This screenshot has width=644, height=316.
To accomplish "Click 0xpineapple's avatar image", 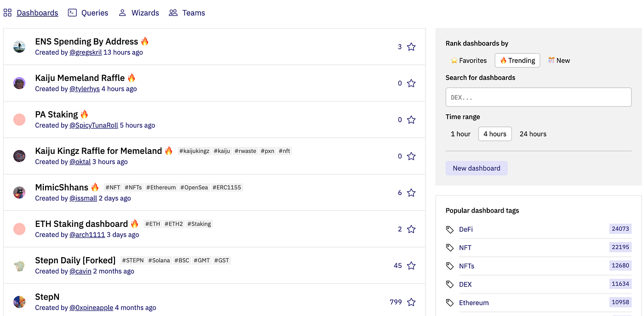I will pos(19,302).
